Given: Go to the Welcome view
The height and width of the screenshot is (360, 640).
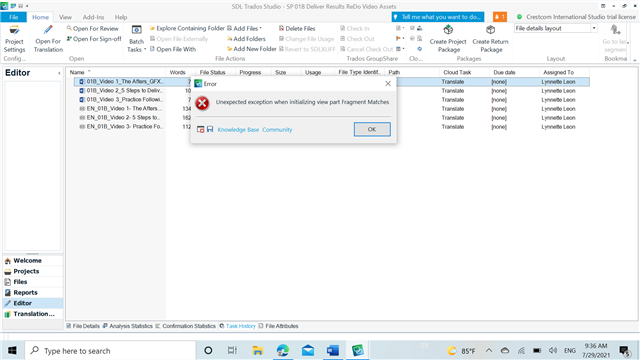Looking at the screenshot, I should (x=33, y=260).
